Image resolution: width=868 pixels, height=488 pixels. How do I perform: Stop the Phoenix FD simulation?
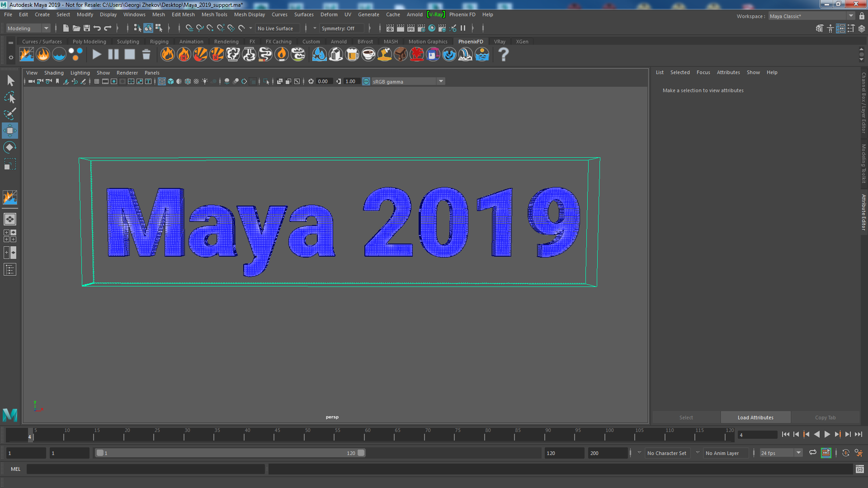(x=130, y=55)
